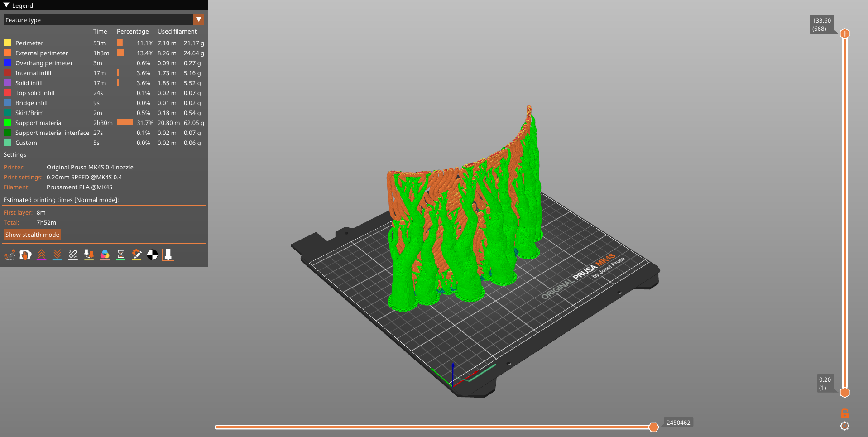Click the printer name Original Prusa MK4S
Image resolution: width=868 pixels, height=437 pixels.
[90, 167]
